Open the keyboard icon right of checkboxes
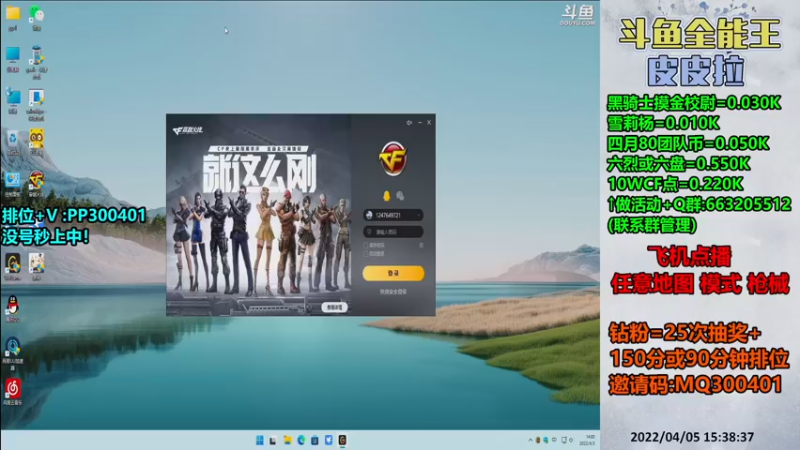 (421, 245)
